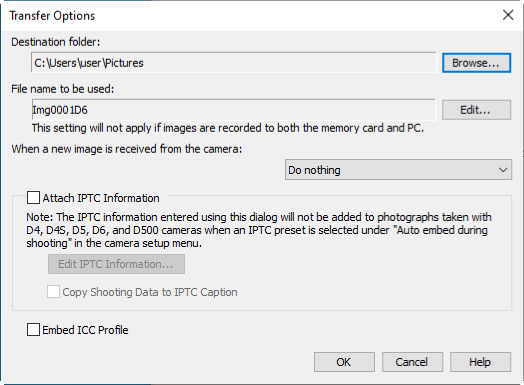Open the "Do nothing" combo box
Image resolution: width=524 pixels, height=385 pixels.
click(x=398, y=170)
